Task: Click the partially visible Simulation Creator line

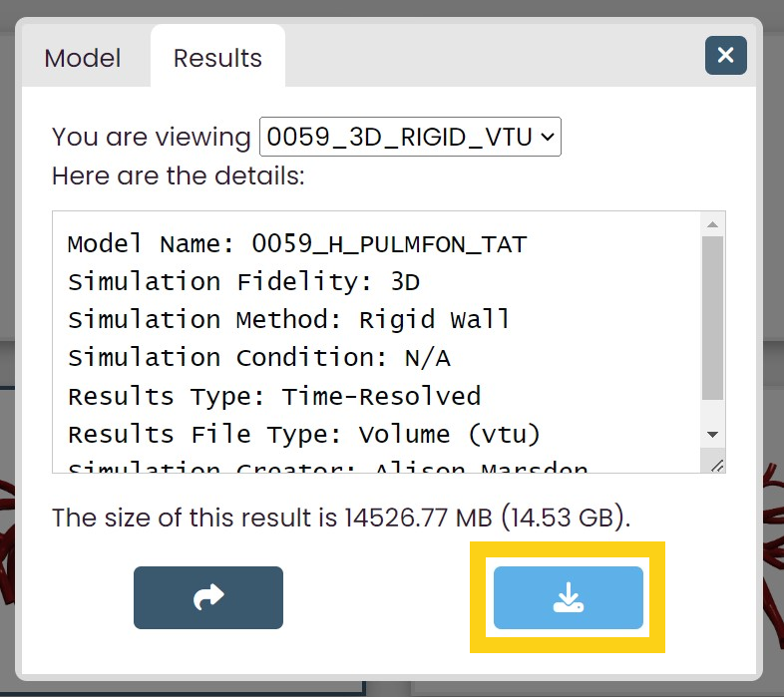Action: coord(327,467)
